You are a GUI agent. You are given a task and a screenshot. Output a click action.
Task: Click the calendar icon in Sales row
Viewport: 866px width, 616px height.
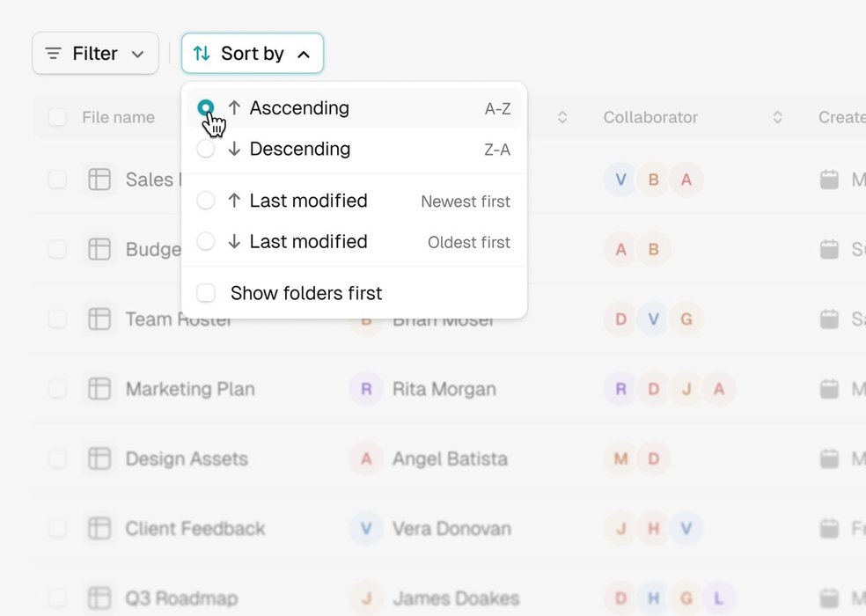click(829, 179)
